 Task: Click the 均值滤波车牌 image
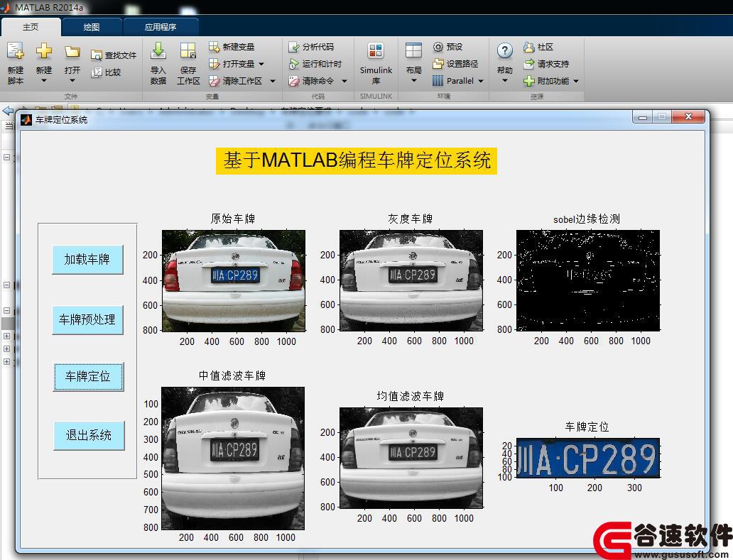[x=411, y=458]
